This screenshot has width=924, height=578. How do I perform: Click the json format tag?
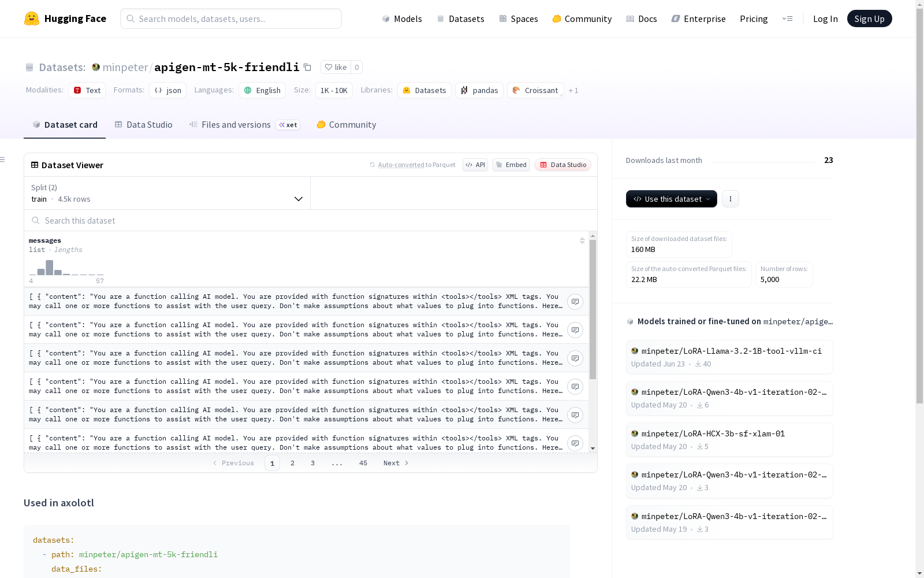[x=167, y=90]
